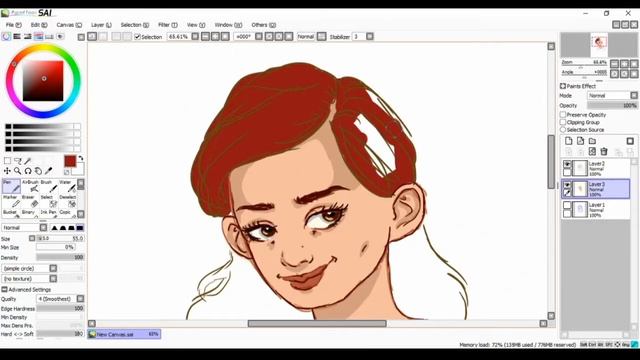The height and width of the screenshot is (360, 640).
Task: Select the Layer2 row
Action: pos(596,168)
